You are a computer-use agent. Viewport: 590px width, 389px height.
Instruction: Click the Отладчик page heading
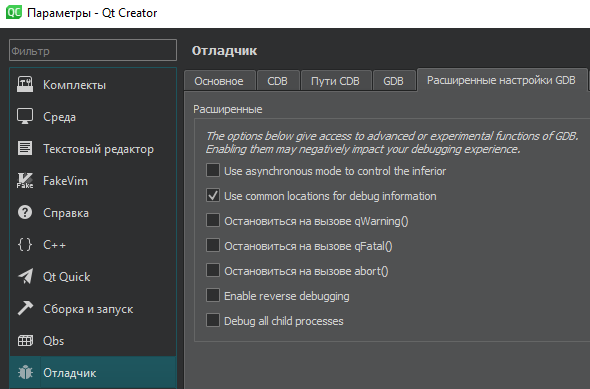[x=224, y=50]
